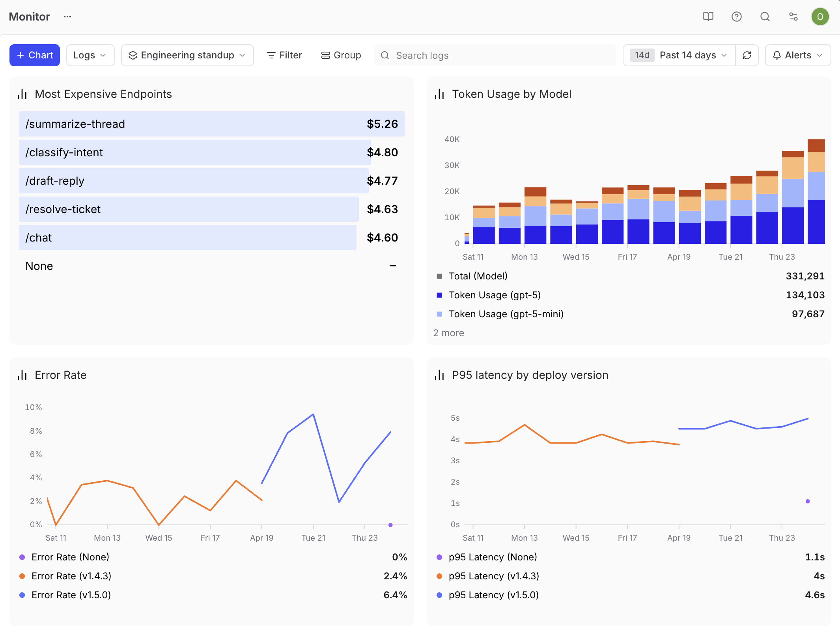Click the help question mark icon
This screenshot has height=633, width=840.
[x=736, y=17]
